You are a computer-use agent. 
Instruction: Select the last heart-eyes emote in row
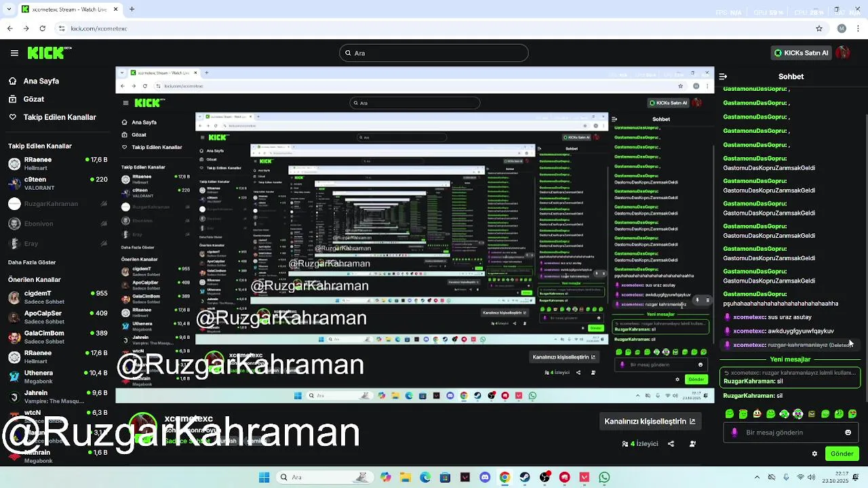pyautogui.click(x=852, y=413)
